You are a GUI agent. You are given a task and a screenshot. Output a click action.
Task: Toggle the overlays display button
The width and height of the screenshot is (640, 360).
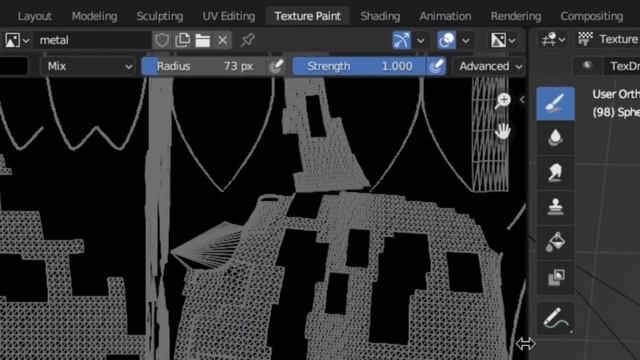(446, 40)
